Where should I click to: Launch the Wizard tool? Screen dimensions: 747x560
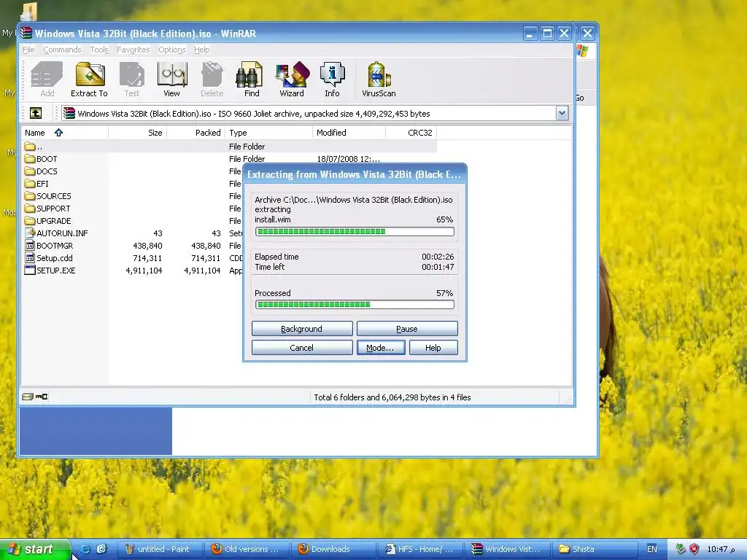pyautogui.click(x=292, y=79)
